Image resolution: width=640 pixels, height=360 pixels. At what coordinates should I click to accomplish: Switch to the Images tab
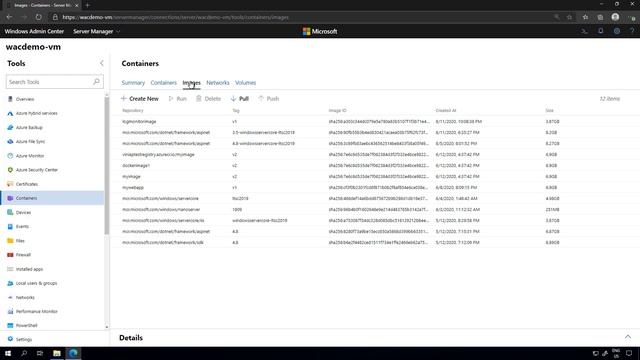[x=191, y=83]
